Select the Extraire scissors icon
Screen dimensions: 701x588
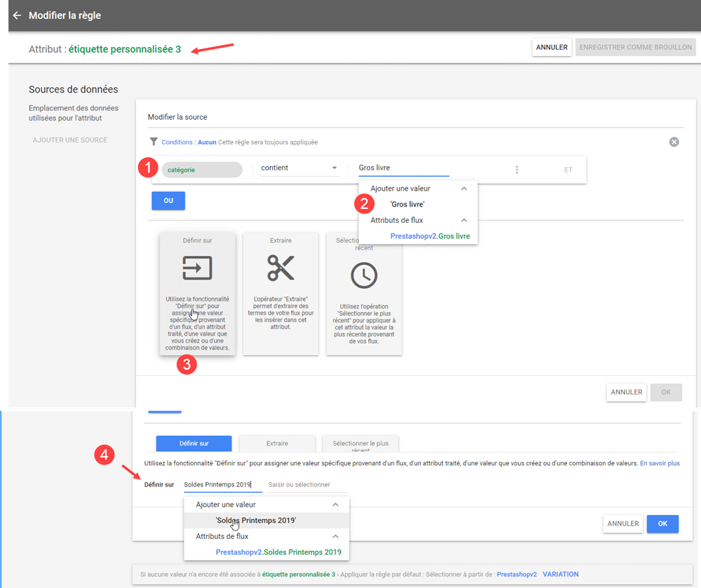(x=280, y=268)
